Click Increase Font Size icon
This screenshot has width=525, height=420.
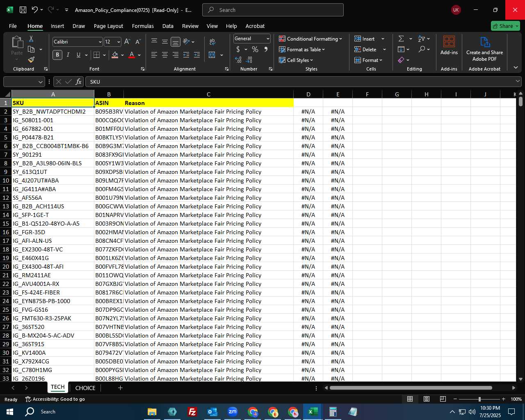pyautogui.click(x=127, y=42)
